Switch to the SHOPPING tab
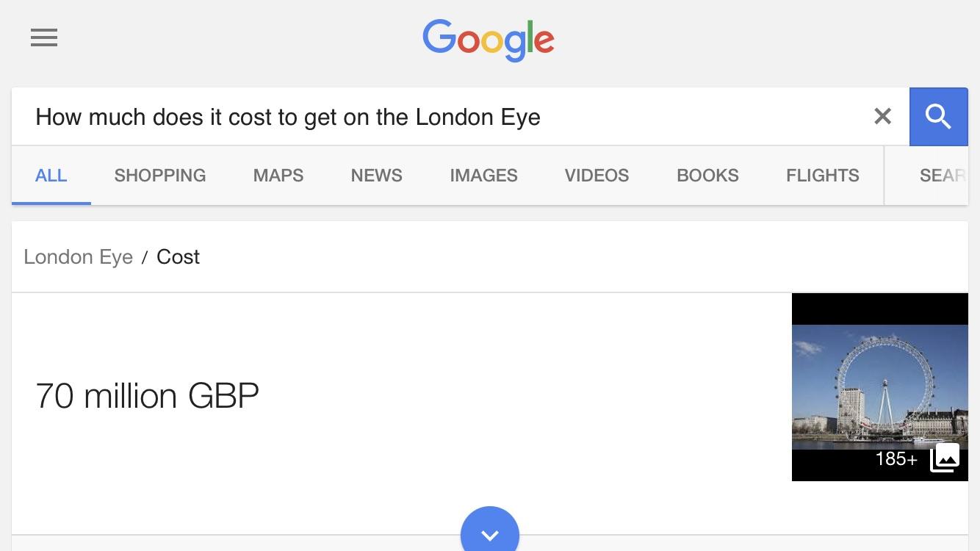 click(x=160, y=176)
